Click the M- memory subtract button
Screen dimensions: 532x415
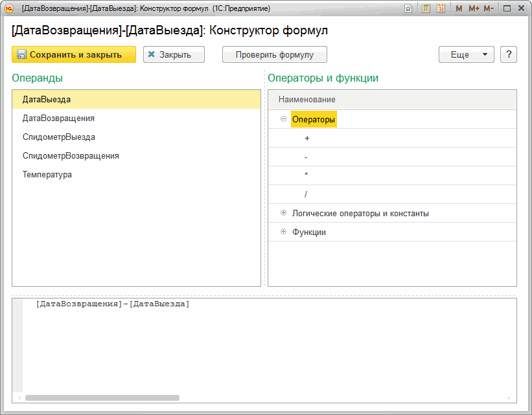click(x=489, y=8)
